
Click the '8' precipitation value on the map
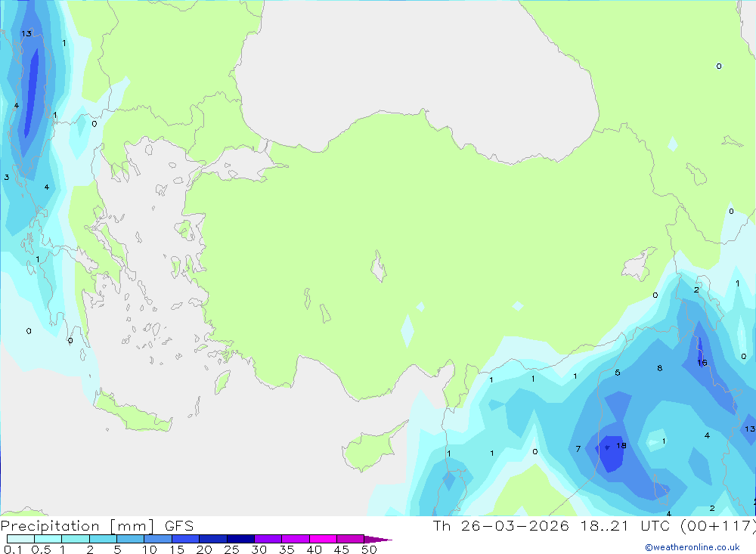[659, 368]
